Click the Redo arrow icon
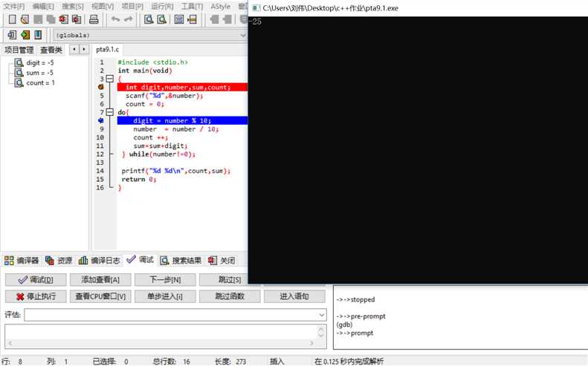Screen dimensions: 588x366 pos(129,19)
